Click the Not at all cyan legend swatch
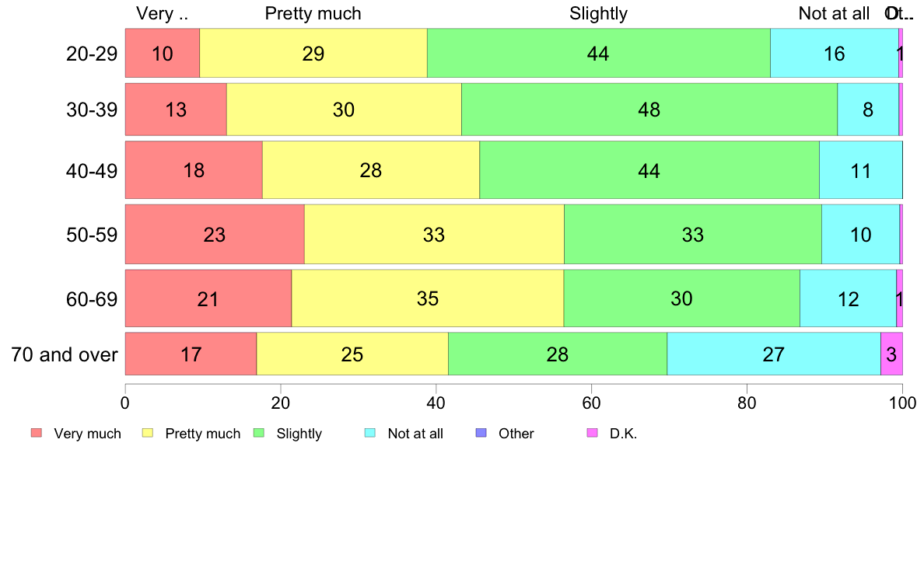Viewport: 924px width, 572px height. click(x=370, y=433)
